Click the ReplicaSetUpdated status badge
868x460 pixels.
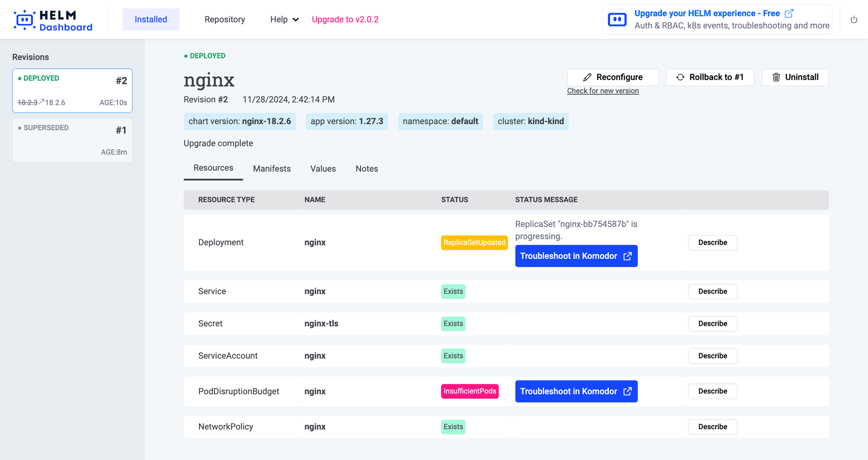point(474,242)
